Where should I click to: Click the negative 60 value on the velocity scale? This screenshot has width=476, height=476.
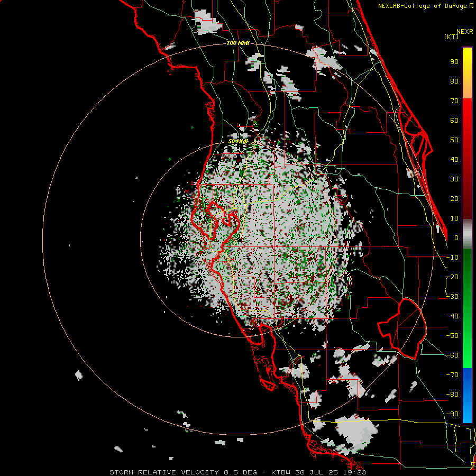click(x=452, y=355)
